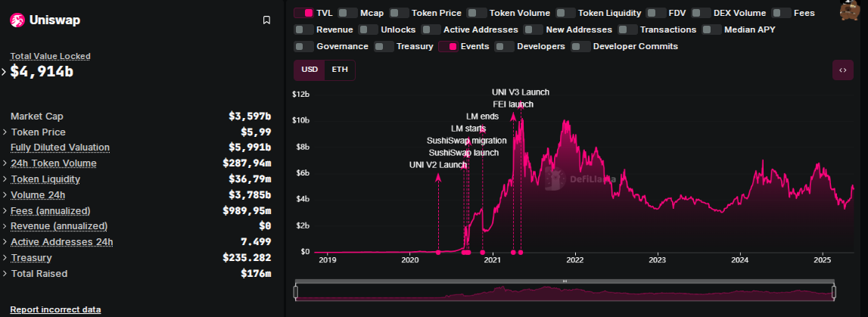Click the top grip of range slider
Viewport: 868px width, 317px height.
coord(565,281)
